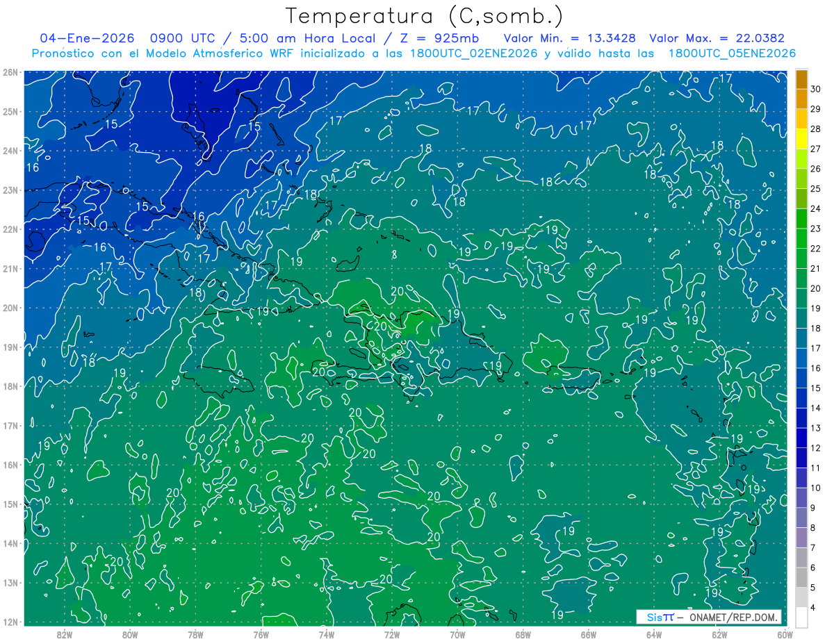Click the "23N" latitude label
This screenshot has height=644, width=834.
click(10, 190)
